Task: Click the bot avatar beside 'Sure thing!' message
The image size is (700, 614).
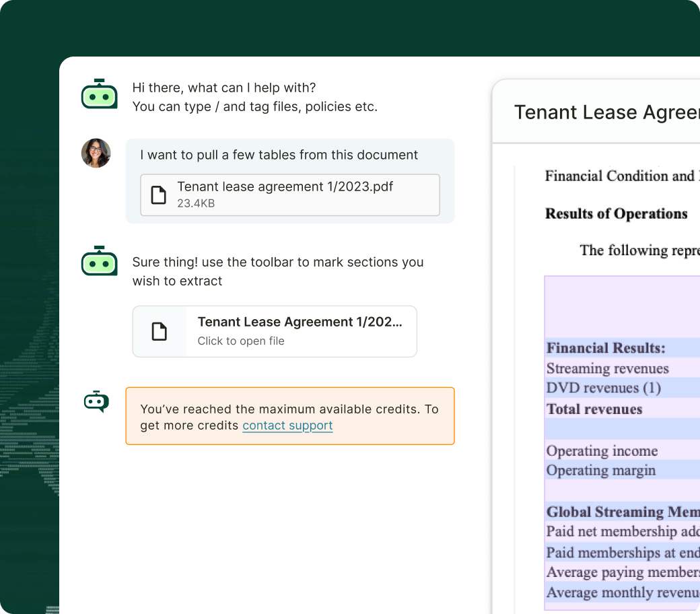Action: click(99, 261)
